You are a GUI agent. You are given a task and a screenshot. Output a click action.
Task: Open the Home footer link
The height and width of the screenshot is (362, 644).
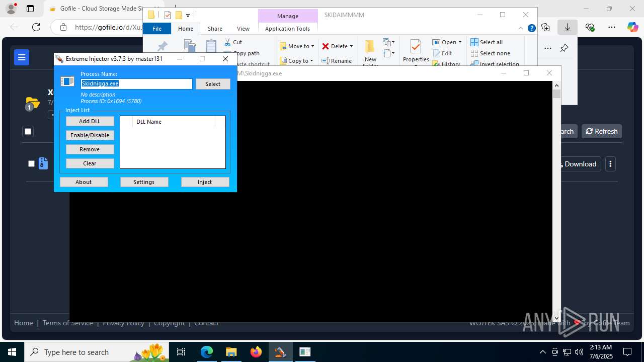pos(24,323)
